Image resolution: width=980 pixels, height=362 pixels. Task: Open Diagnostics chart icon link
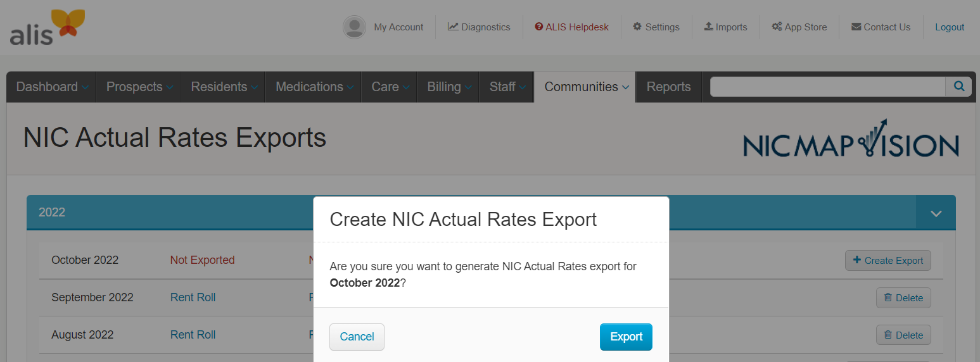tap(453, 27)
